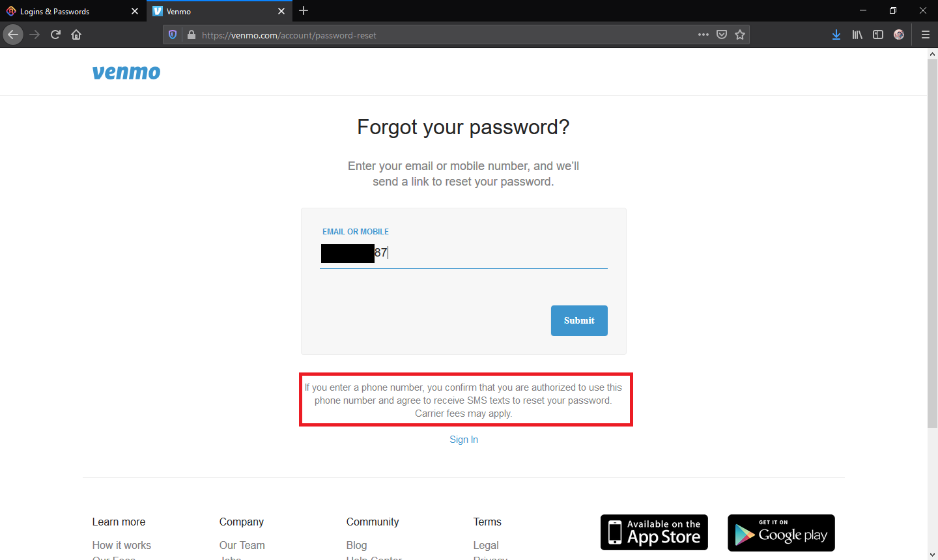Open the Firefox hamburger menu

coord(925,35)
